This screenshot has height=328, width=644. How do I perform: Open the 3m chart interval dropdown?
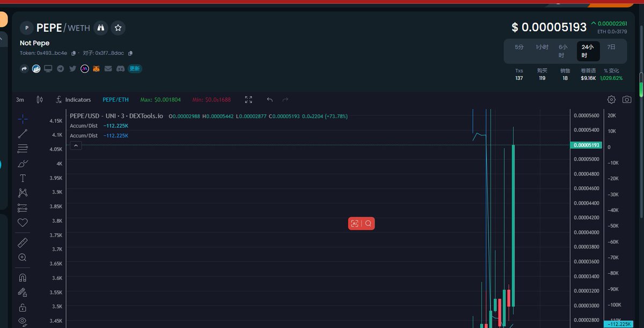click(x=20, y=100)
